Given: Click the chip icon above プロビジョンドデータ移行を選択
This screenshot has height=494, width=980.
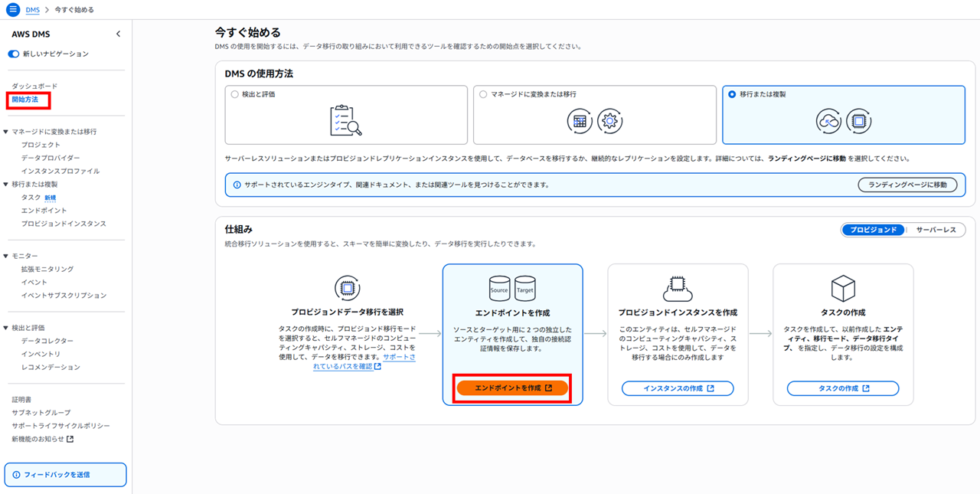Looking at the screenshot, I should click(x=348, y=288).
